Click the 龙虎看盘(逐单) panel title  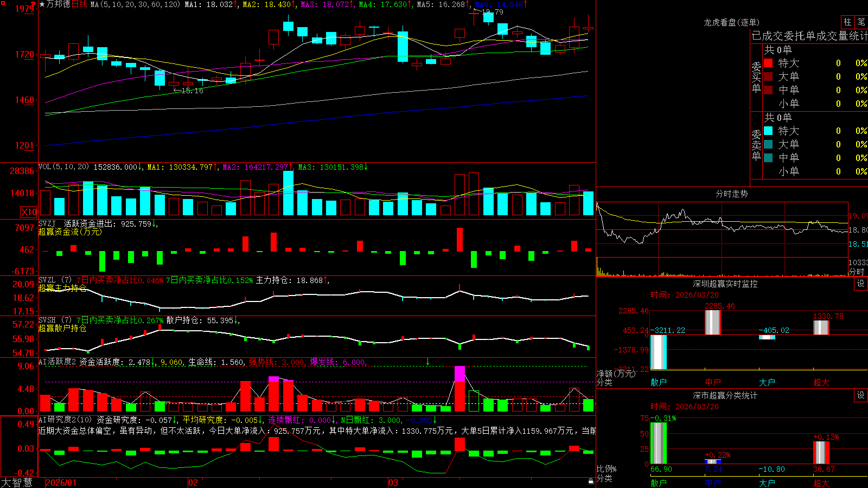(x=731, y=22)
